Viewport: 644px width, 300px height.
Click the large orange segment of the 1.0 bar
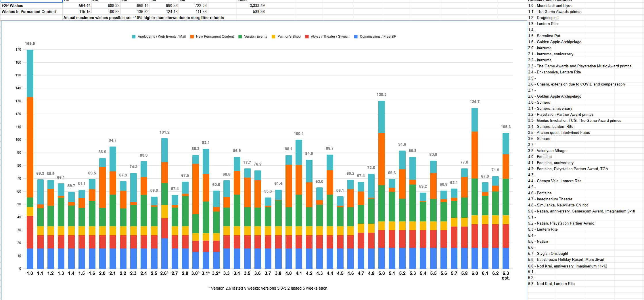click(30, 147)
